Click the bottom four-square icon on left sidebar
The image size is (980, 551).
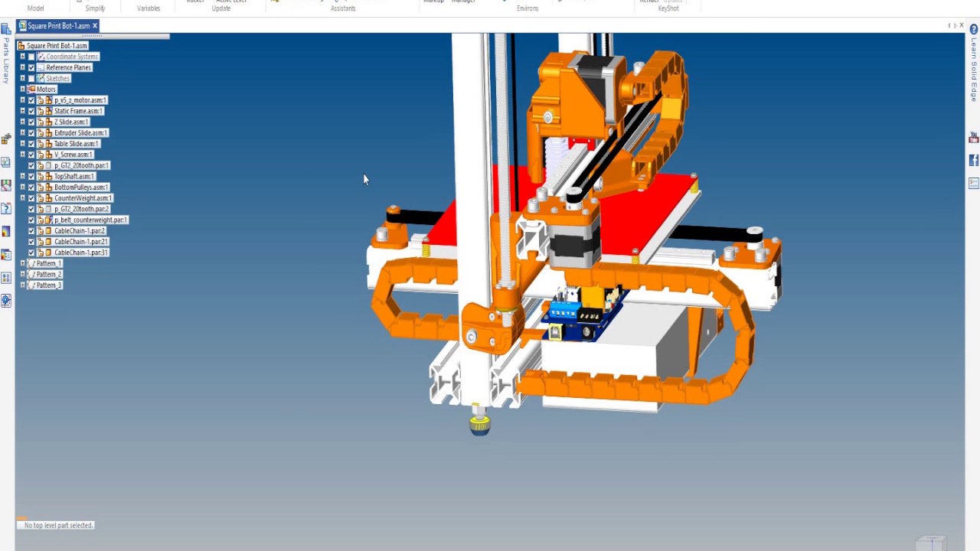[x=6, y=278]
